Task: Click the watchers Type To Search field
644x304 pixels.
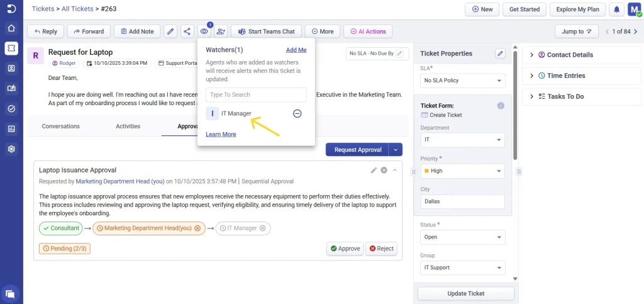Action: (256, 94)
